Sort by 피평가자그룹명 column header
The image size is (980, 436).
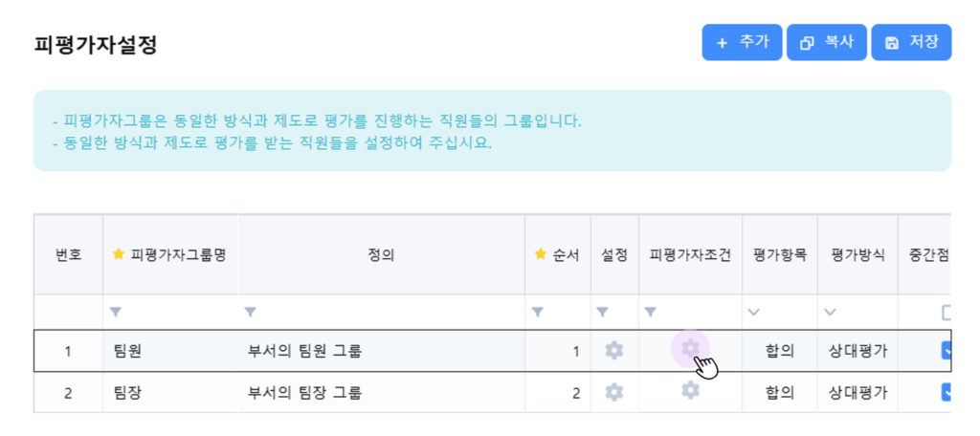(x=177, y=254)
